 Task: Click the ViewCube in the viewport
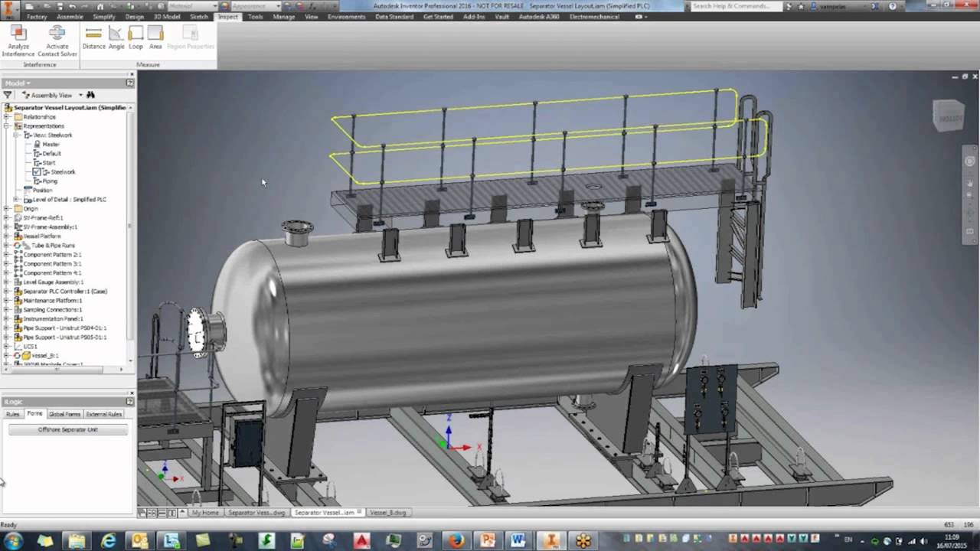pos(948,115)
